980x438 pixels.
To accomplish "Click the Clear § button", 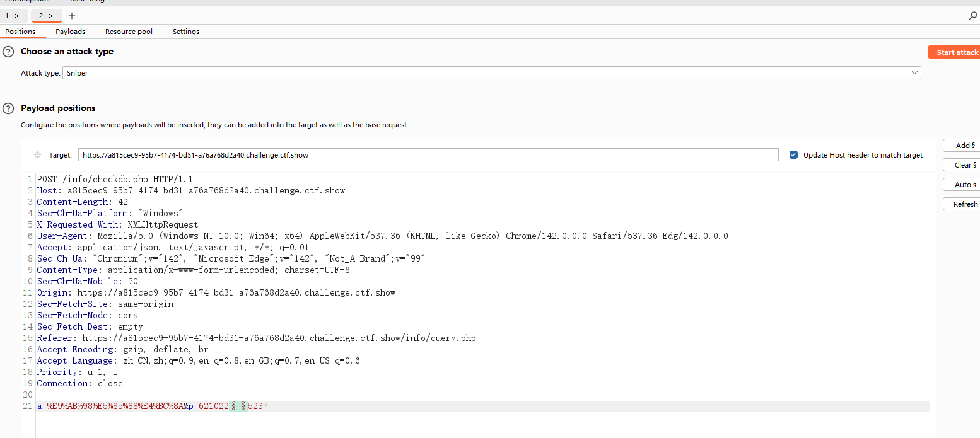I will click(x=963, y=165).
